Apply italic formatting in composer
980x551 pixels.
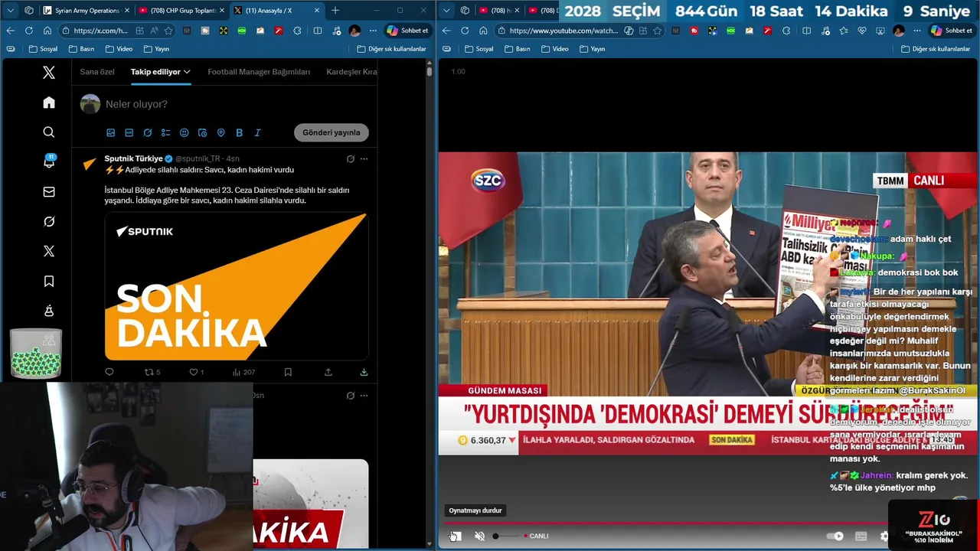click(257, 132)
